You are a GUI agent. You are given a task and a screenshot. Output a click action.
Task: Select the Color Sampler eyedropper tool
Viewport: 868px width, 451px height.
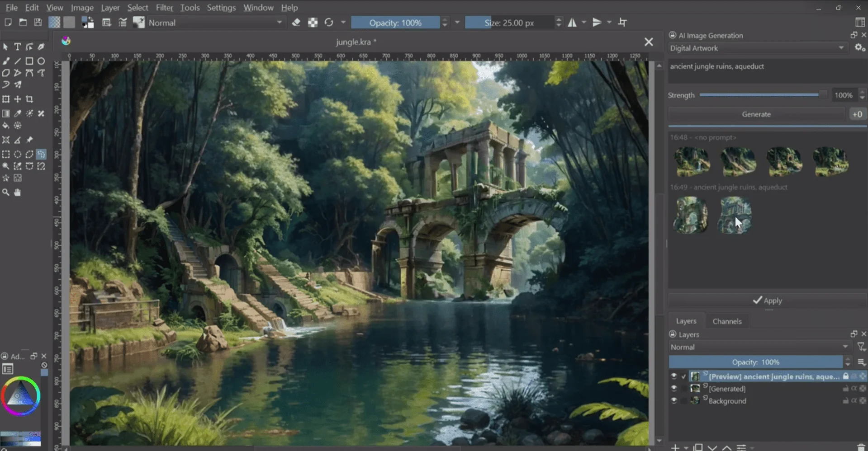click(x=18, y=113)
